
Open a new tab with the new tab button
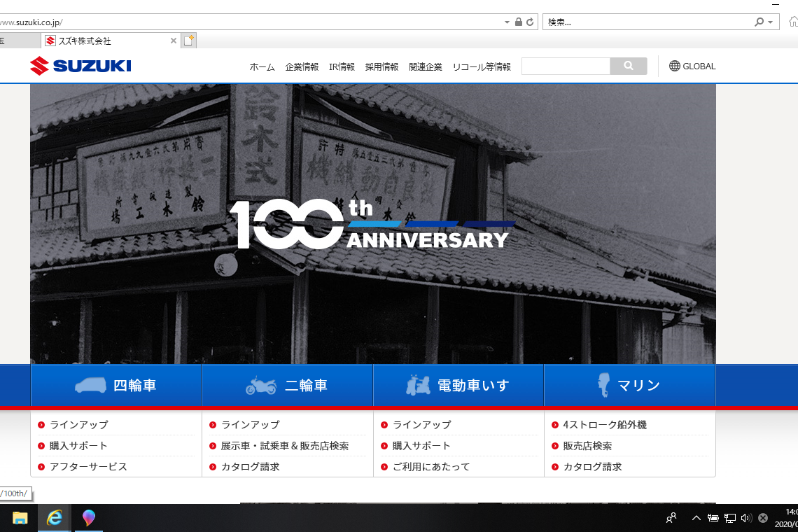189,41
